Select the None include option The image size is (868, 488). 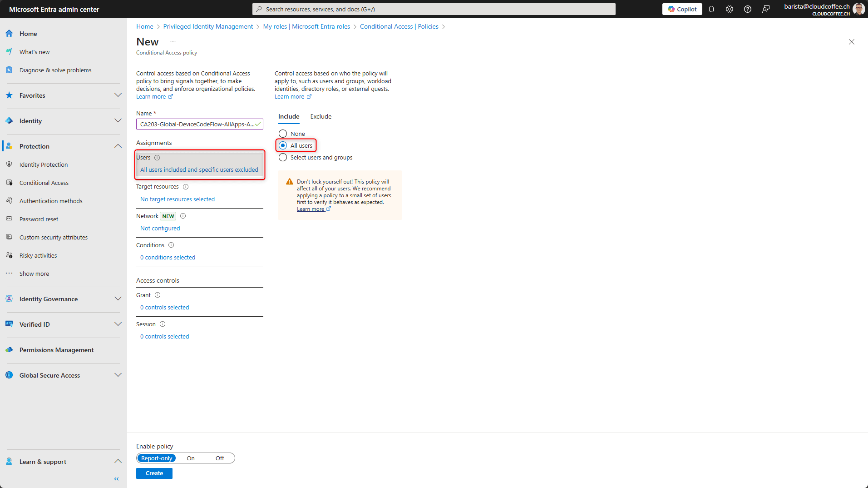coord(283,134)
